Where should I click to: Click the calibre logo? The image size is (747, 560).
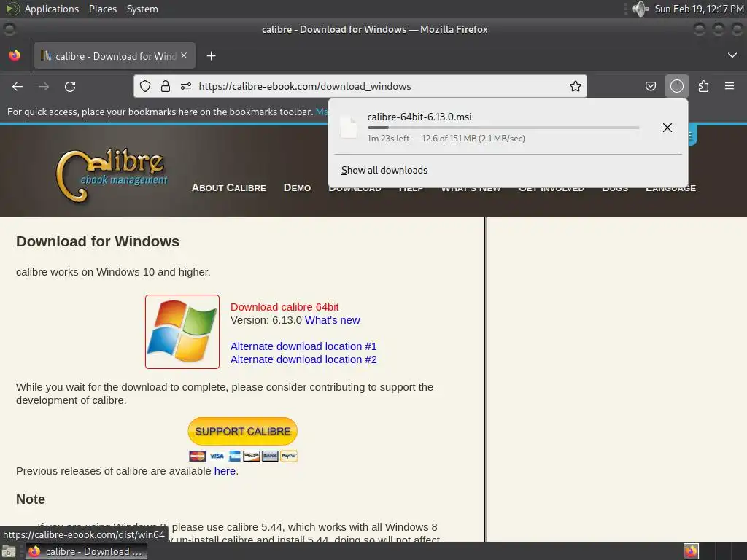pyautogui.click(x=112, y=176)
